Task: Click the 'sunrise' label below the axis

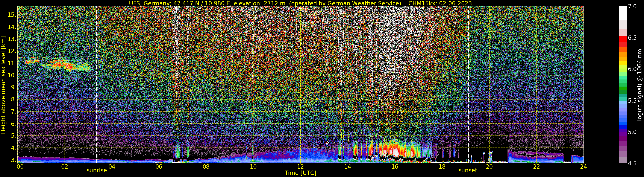Action: pos(97,171)
